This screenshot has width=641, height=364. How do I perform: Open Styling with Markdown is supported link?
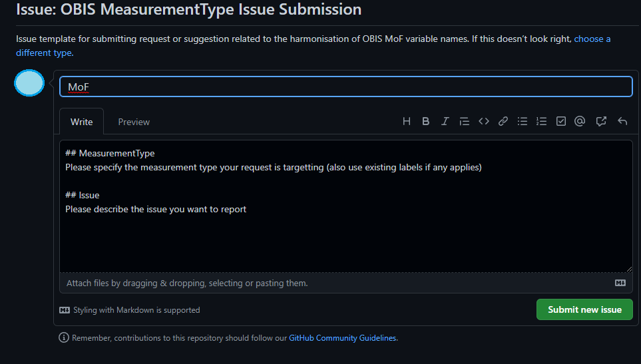coord(136,310)
